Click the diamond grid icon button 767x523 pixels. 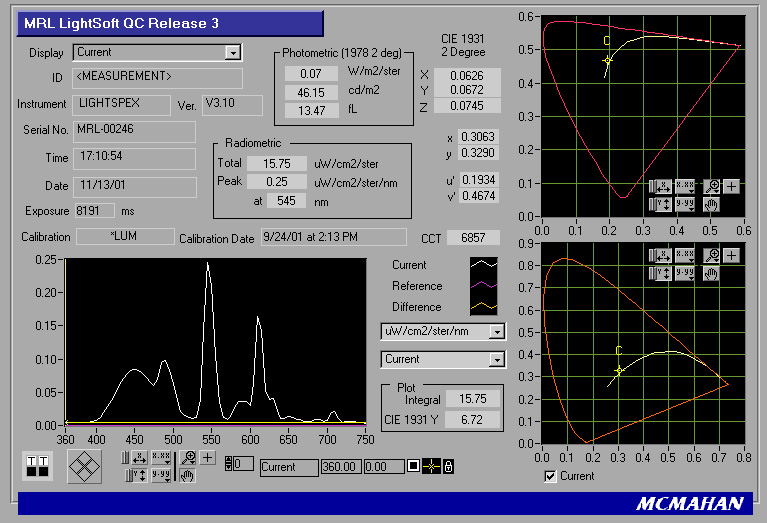click(84, 465)
